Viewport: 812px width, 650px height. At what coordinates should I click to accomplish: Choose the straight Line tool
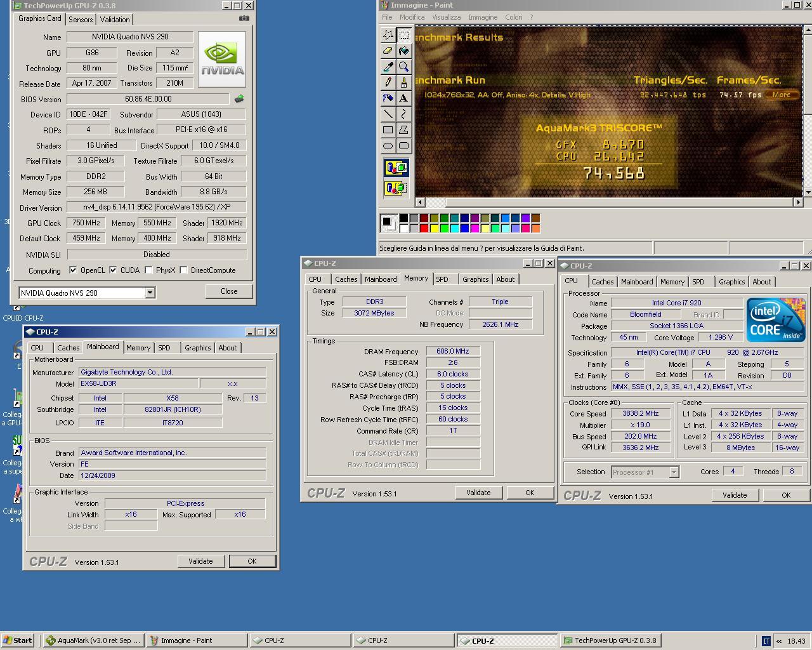coord(388,114)
